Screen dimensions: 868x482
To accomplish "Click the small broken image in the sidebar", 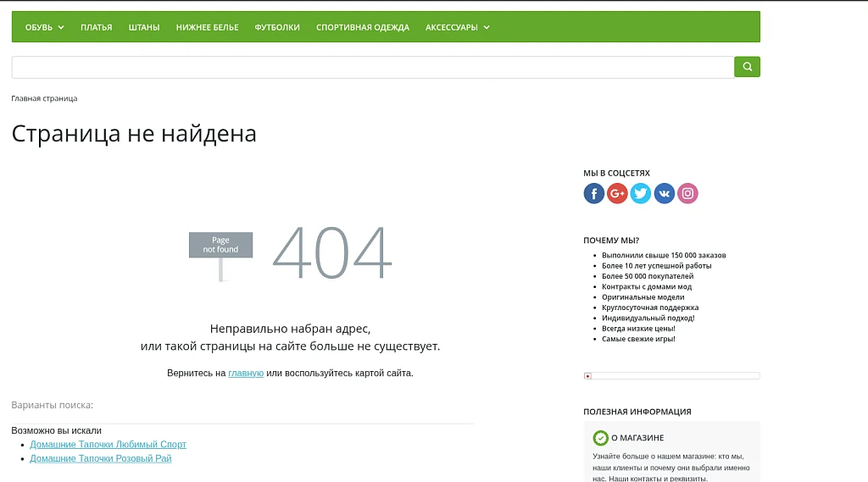I will (x=588, y=376).
